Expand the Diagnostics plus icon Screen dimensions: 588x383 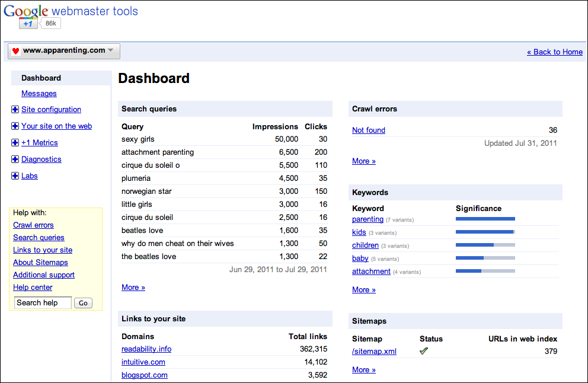click(15, 159)
